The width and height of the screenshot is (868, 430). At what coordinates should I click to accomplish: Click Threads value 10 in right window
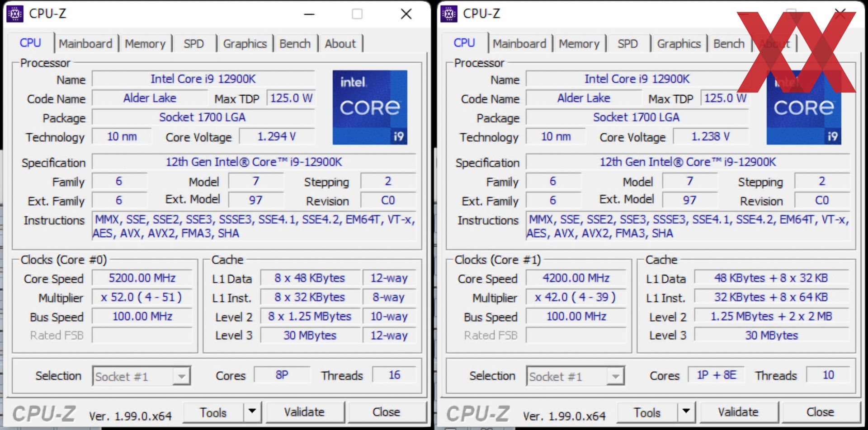click(x=828, y=375)
